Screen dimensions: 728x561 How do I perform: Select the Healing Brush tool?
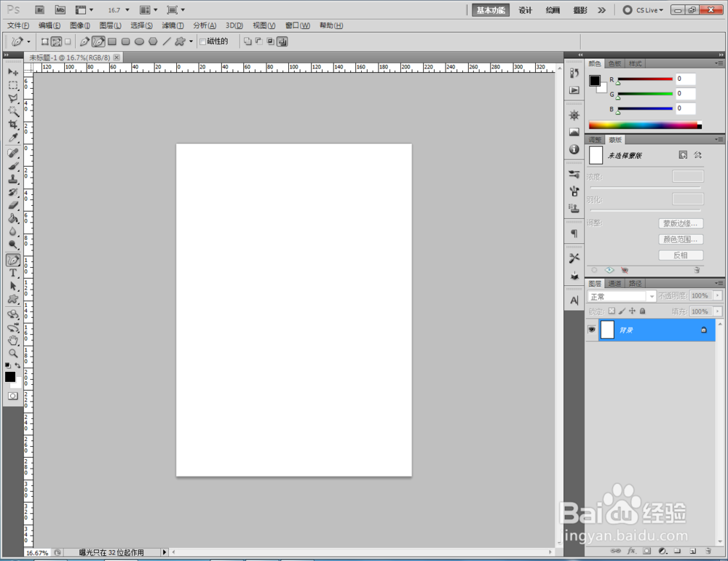click(13, 153)
